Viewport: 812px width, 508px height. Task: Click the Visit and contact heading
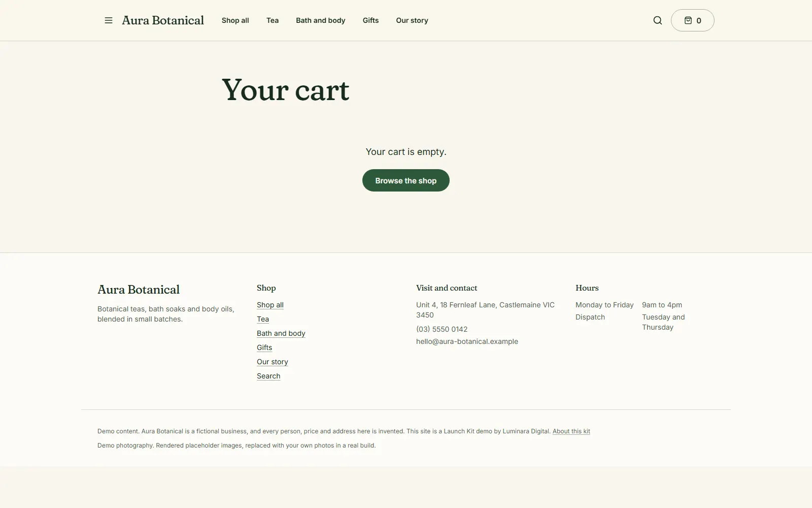click(447, 288)
